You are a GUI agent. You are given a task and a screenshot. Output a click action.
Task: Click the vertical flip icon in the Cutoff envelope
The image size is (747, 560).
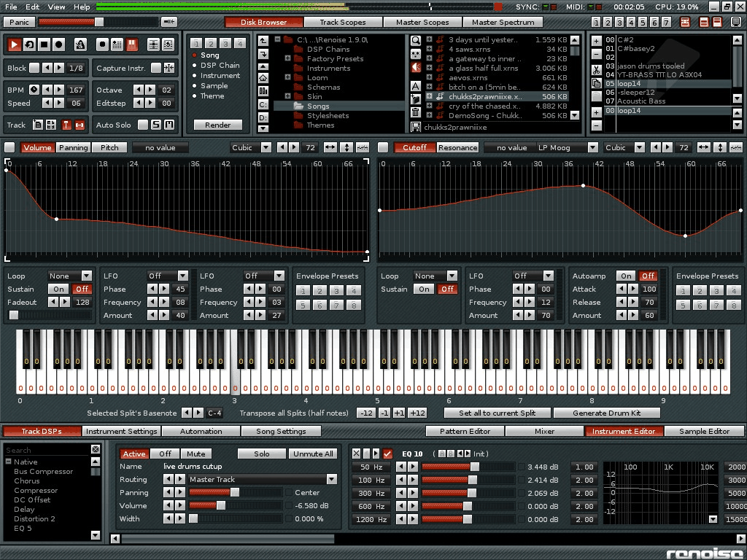point(720,147)
